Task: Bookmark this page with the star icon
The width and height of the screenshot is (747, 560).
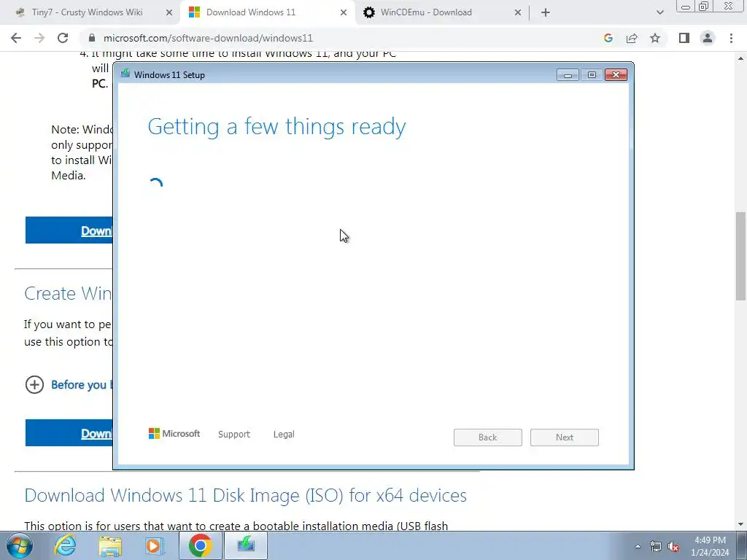Action: pos(655,38)
